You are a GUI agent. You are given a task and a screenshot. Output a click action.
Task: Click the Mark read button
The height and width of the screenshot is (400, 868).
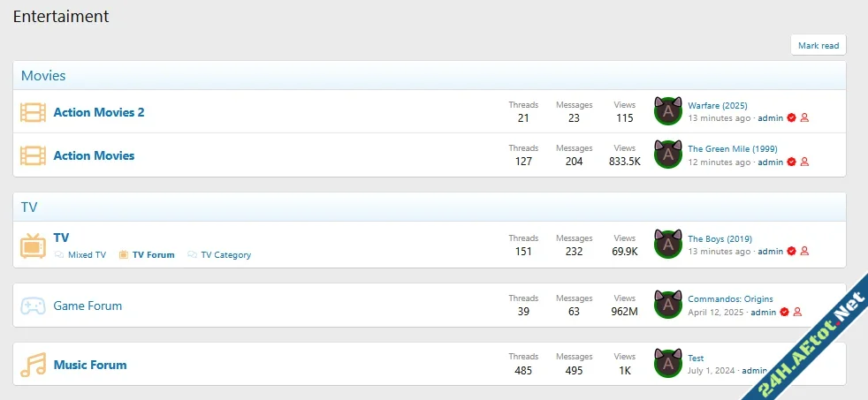click(819, 45)
